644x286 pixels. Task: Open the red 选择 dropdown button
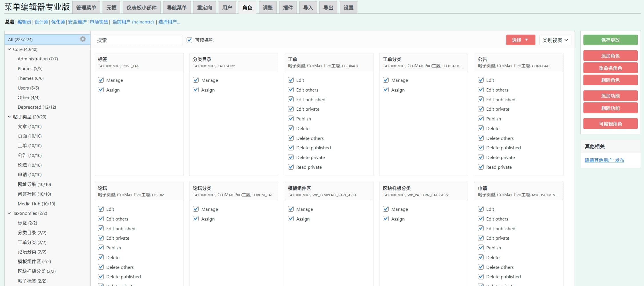point(520,40)
